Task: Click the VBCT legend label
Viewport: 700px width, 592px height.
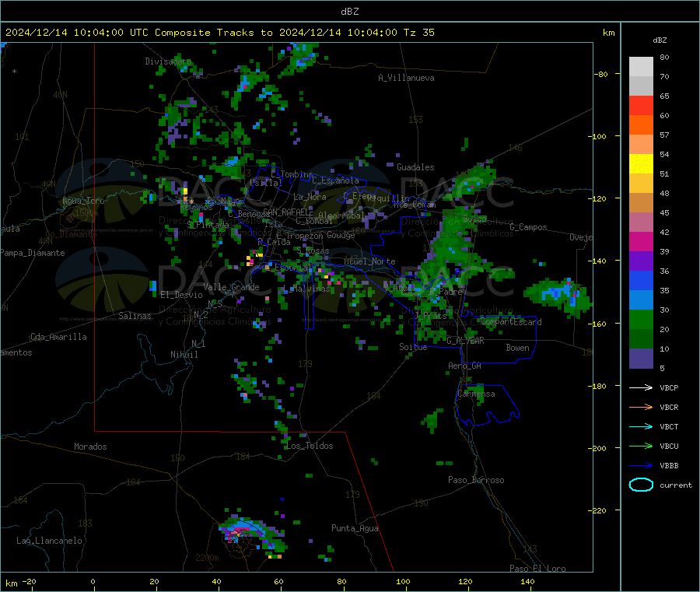Action: click(x=669, y=426)
